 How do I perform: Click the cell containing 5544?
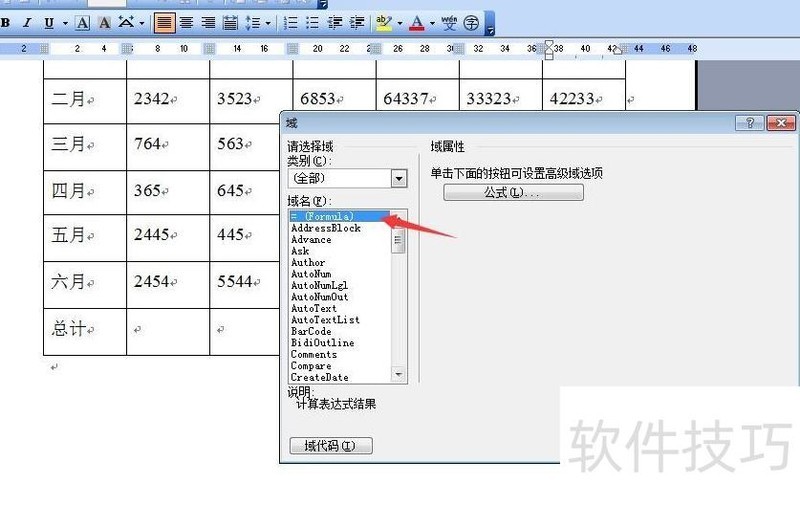pos(245,285)
